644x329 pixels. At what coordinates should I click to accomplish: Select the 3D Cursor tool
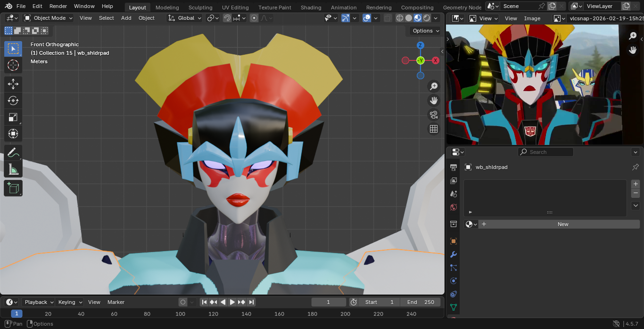pos(13,65)
